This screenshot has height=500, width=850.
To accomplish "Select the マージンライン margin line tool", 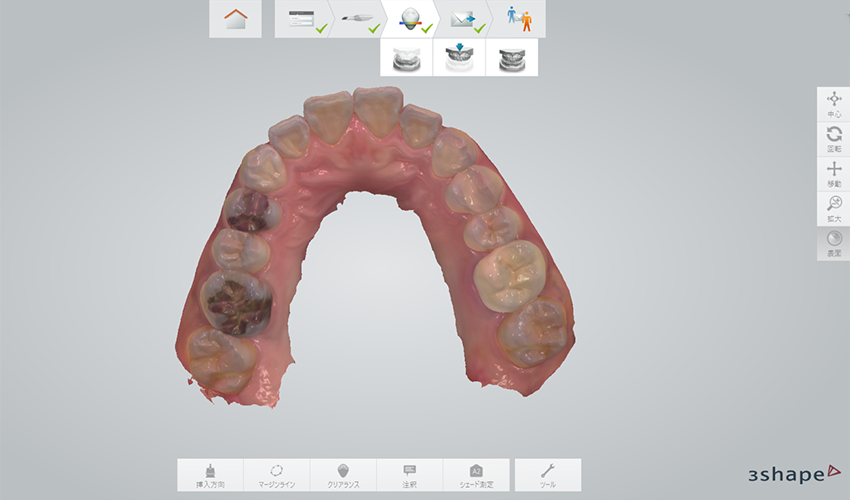I will 277,474.
